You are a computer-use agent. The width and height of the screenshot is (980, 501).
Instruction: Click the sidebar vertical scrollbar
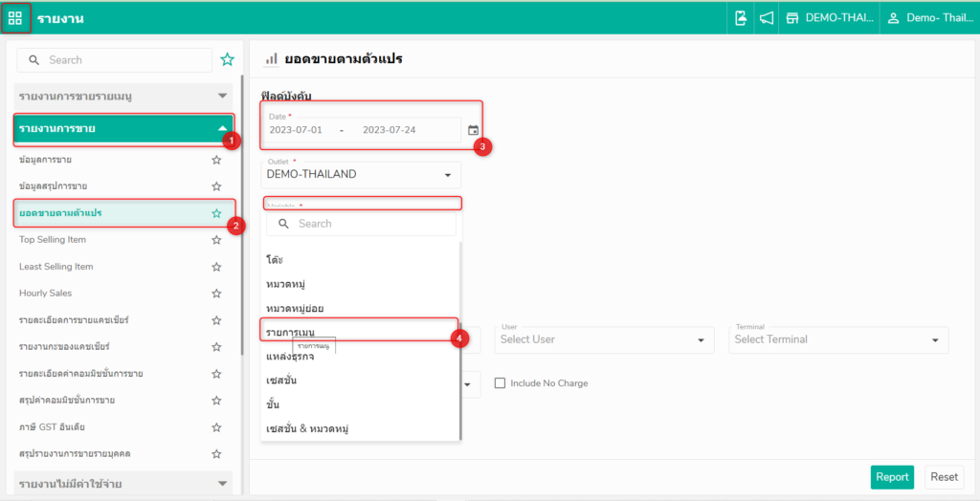click(242, 215)
